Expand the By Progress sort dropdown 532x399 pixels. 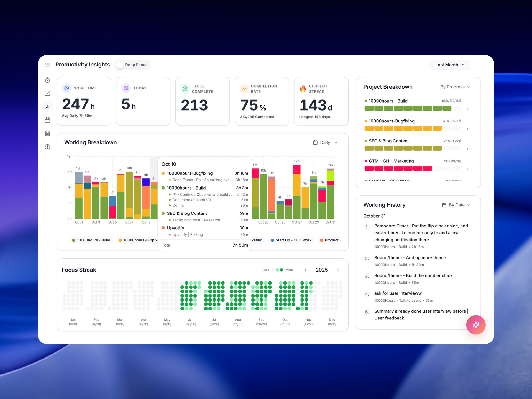(455, 87)
